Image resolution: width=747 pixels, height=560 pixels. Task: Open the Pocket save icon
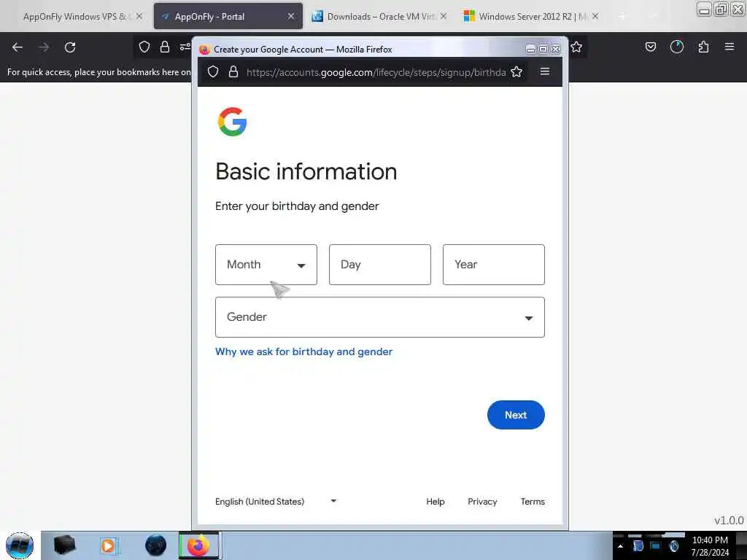click(x=650, y=47)
